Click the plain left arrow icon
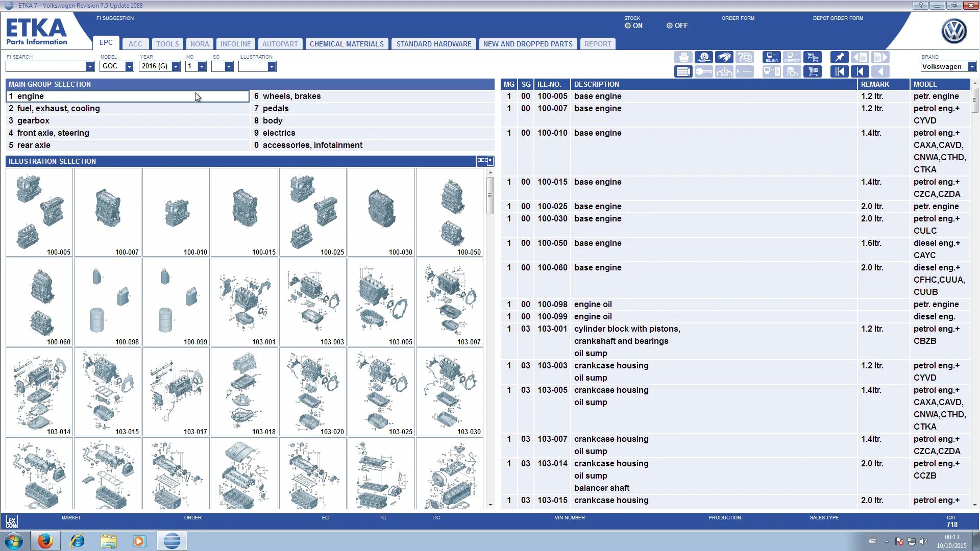This screenshot has width=980, height=551. (x=880, y=71)
